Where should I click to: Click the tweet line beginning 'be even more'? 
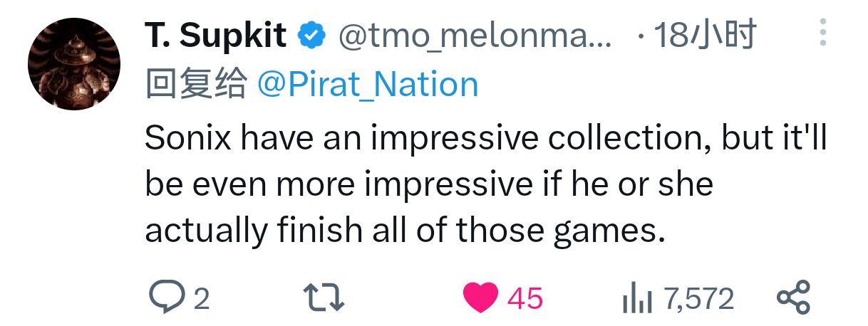(428, 184)
